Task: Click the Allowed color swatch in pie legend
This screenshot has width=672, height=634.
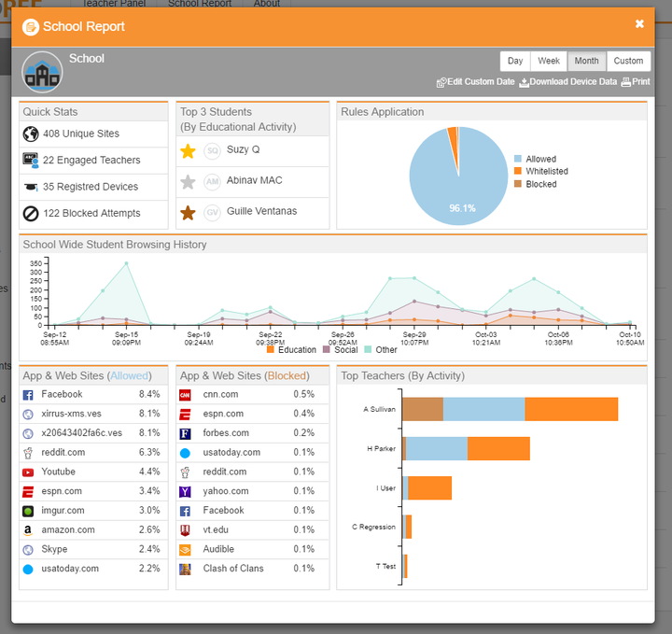Action: tap(518, 160)
